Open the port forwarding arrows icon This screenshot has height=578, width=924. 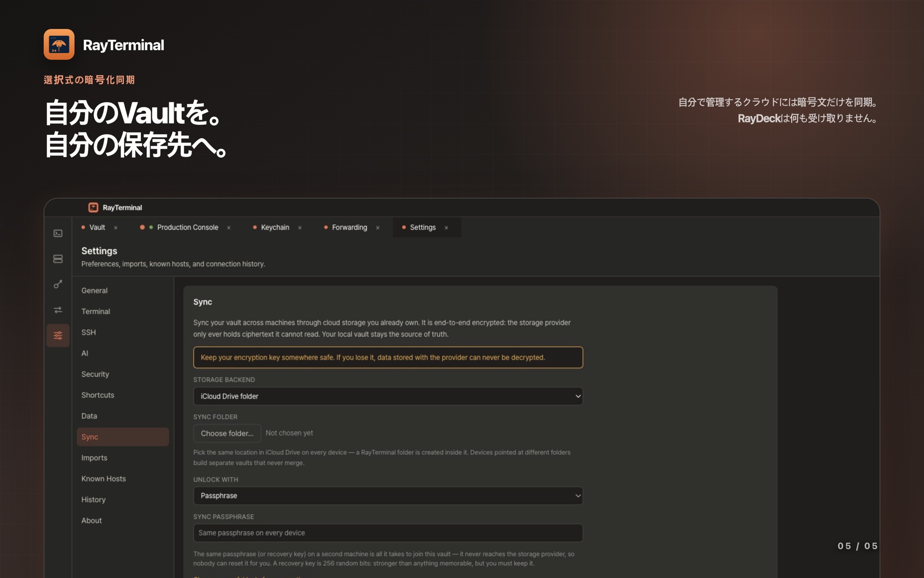58,310
